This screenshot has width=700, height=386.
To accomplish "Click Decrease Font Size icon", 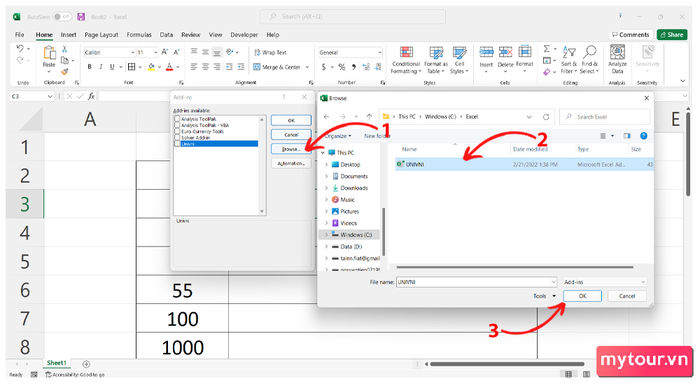I will pos(176,52).
